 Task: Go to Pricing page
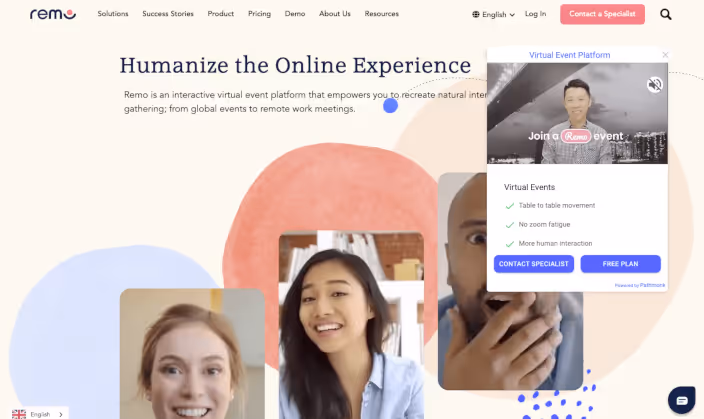pyautogui.click(x=259, y=14)
